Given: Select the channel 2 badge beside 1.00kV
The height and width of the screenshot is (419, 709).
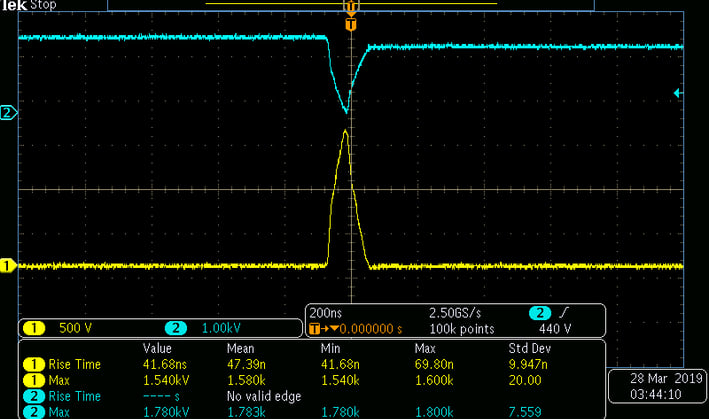Looking at the screenshot, I should click(176, 328).
